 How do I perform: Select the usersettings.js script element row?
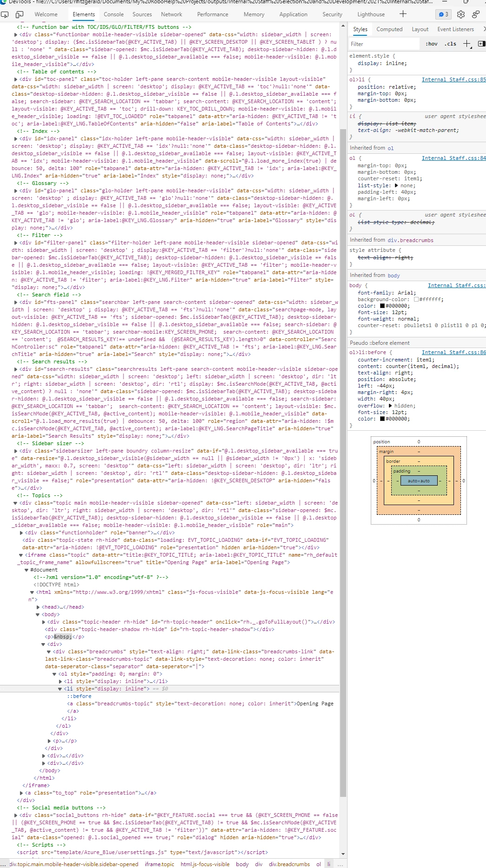point(142,852)
